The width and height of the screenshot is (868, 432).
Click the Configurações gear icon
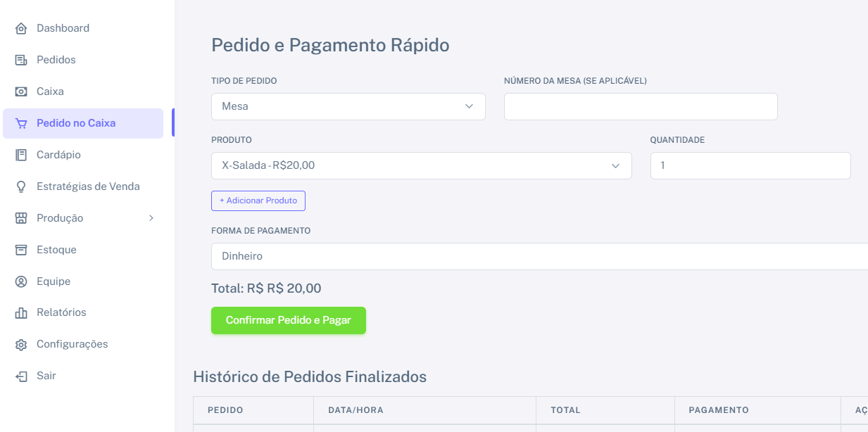(21, 345)
